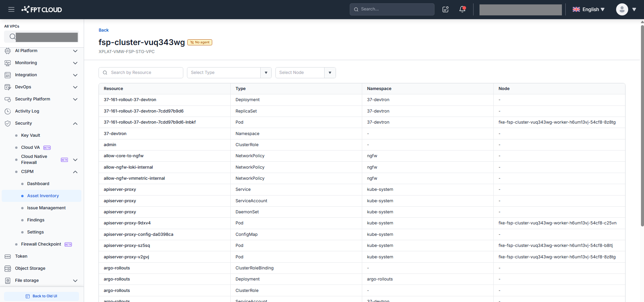This screenshot has width=644, height=302.
Task: Expand the File storage chevron
Action: coord(75,281)
